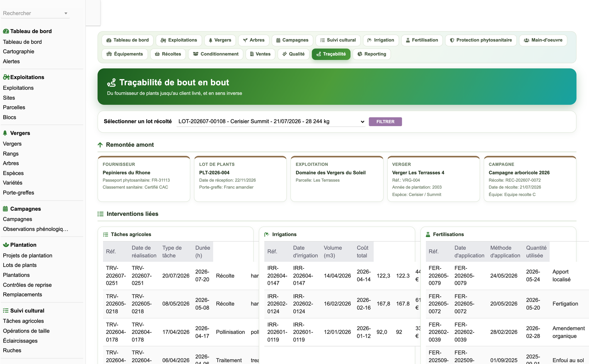The width and height of the screenshot is (589, 364).
Task: Click the Rechercher search field
Action: (x=35, y=13)
